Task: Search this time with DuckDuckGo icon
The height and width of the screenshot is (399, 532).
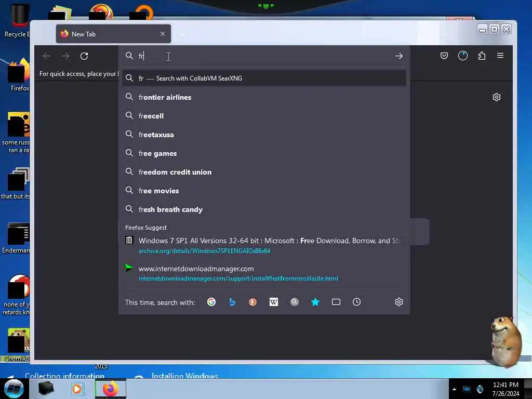Action: (253, 302)
